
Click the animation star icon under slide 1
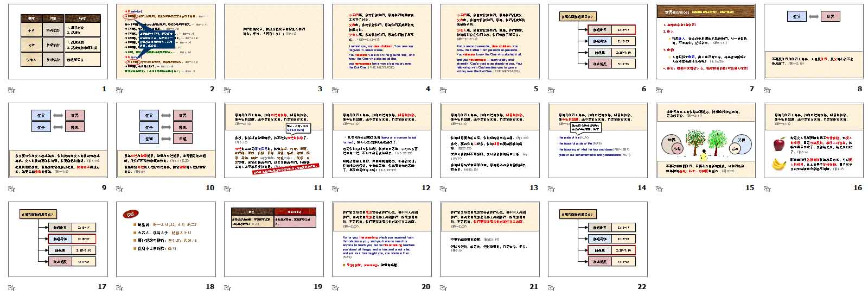tap(12, 90)
